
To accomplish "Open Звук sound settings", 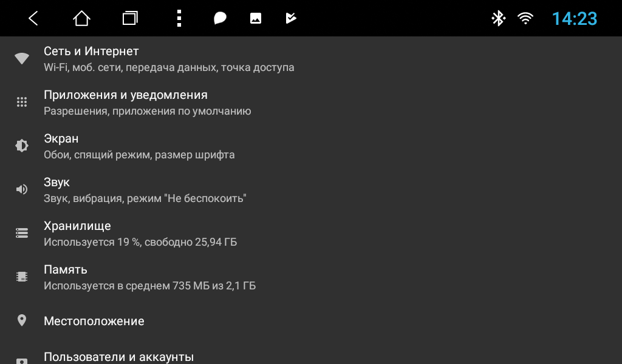I will tap(311, 189).
